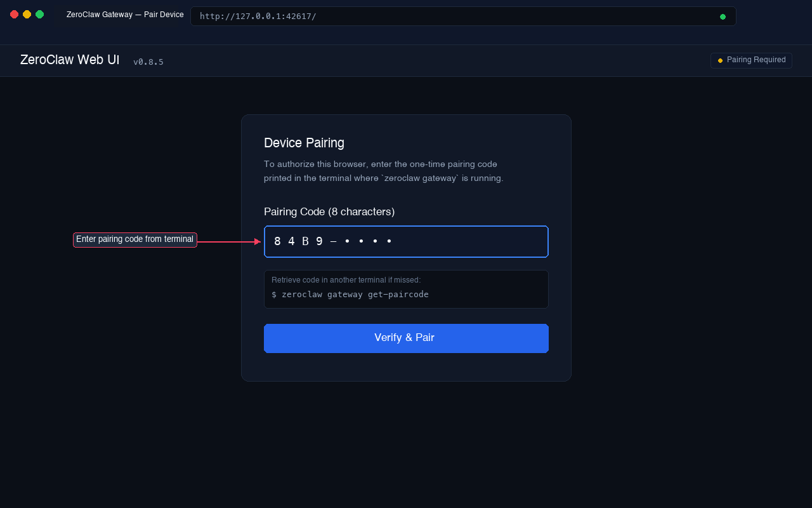This screenshot has width=812, height=508.
Task: Select the address bar showing 127.0.0.1:42617
Action: 463,17
